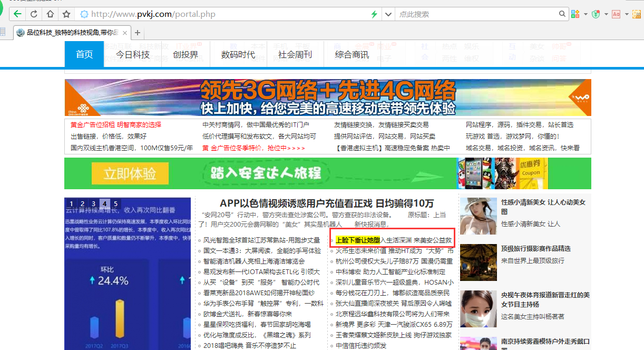Open sidebar title 性感小清新美女 让人心动美女图
This screenshot has width=644, height=350.
(543, 207)
